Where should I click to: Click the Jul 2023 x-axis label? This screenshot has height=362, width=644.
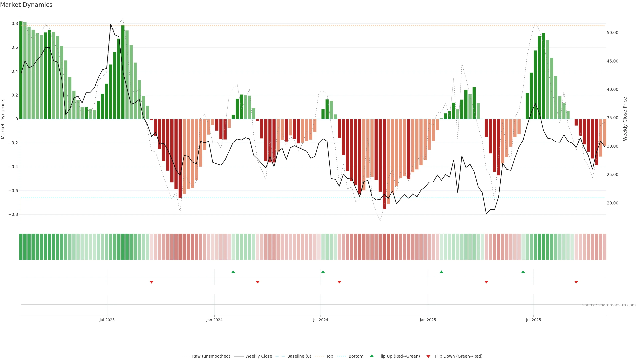[107, 320]
